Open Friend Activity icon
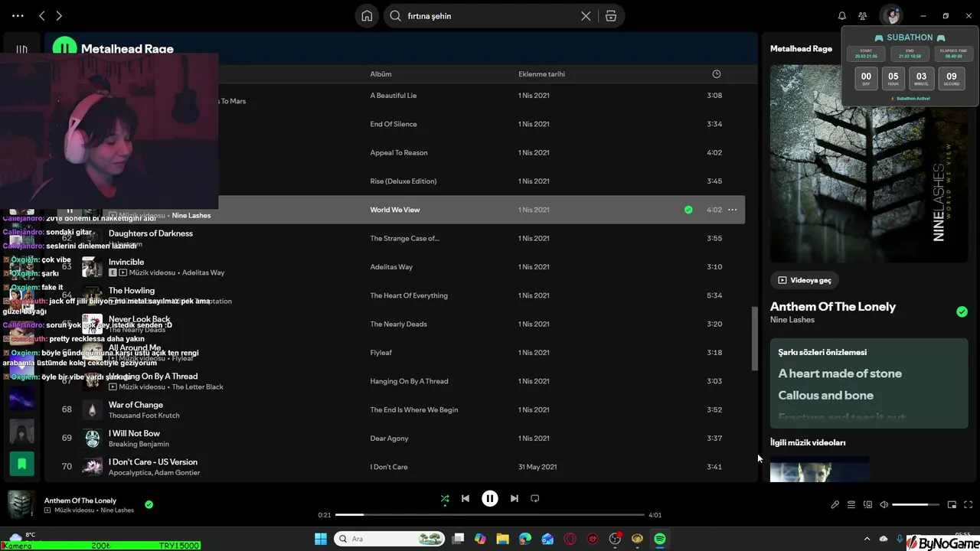The width and height of the screenshot is (980, 551). 863,16
